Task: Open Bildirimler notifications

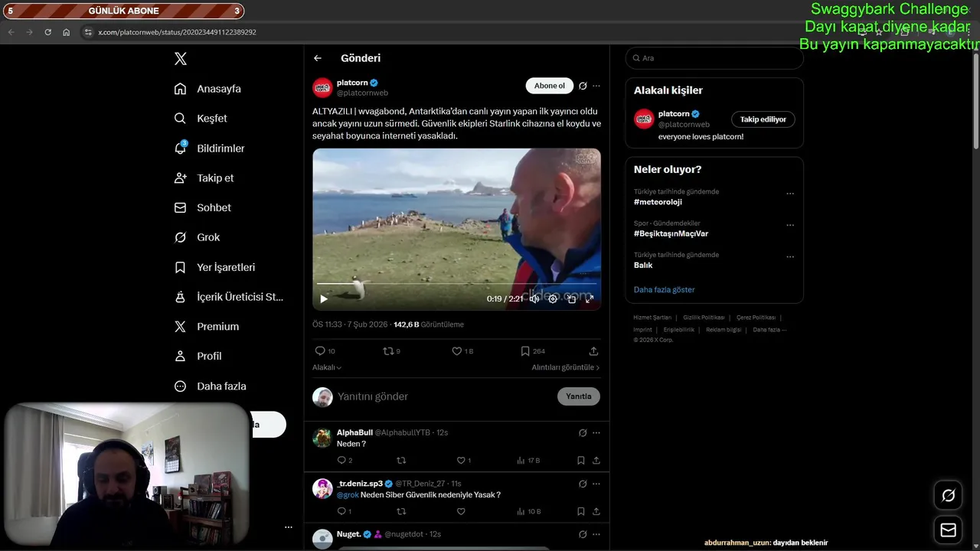Action: click(209, 148)
